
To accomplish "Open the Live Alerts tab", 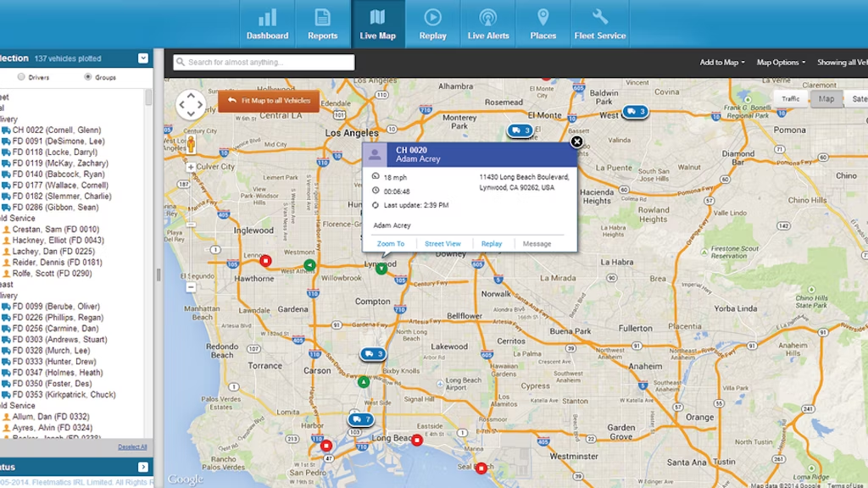I will [487, 24].
